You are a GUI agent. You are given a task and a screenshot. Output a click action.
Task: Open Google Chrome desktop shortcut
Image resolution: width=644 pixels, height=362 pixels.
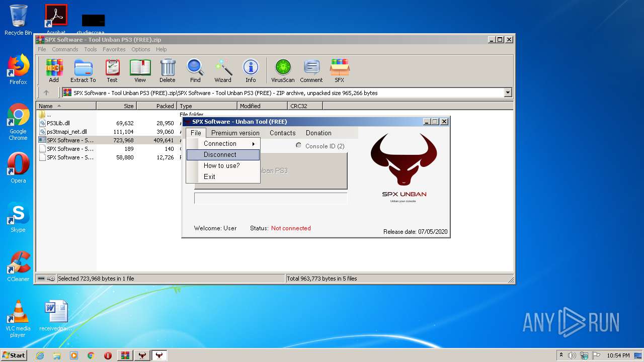pyautogui.click(x=18, y=122)
